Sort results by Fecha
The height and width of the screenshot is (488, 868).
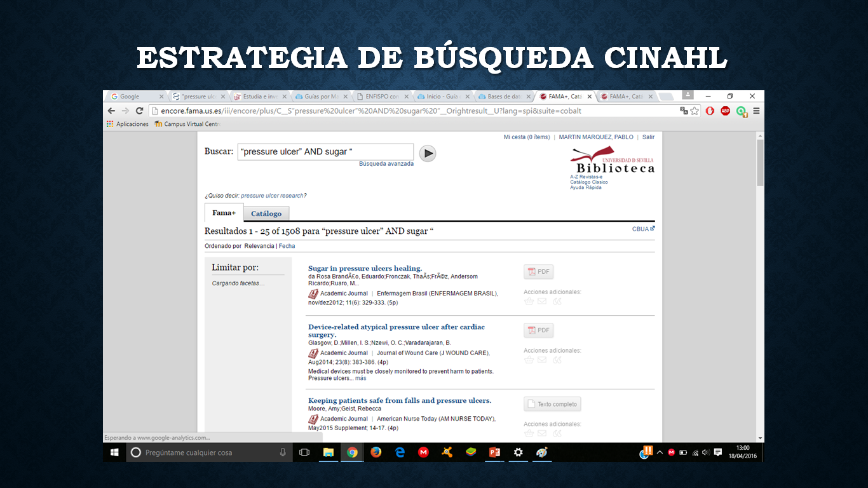tap(287, 246)
